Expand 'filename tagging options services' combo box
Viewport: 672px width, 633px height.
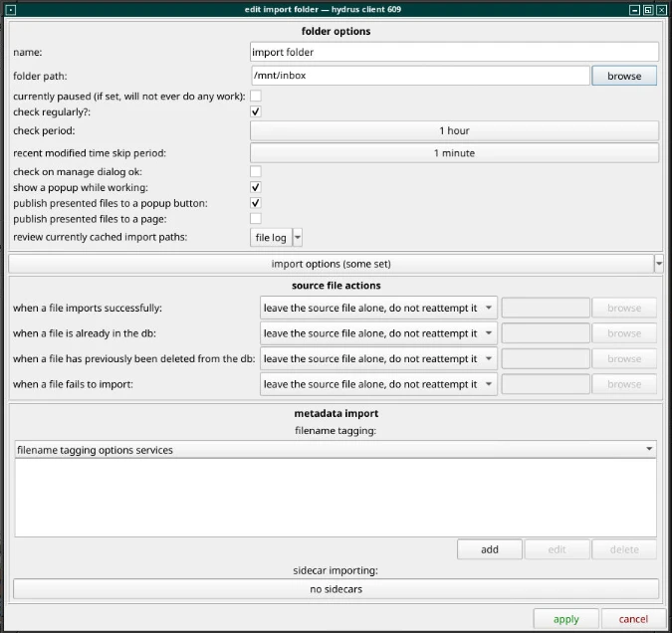[x=336, y=450]
